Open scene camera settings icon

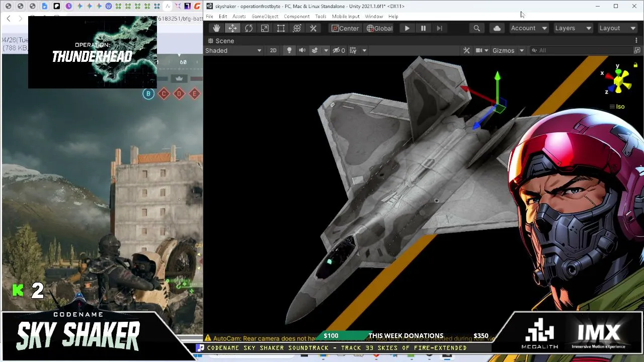(x=479, y=50)
